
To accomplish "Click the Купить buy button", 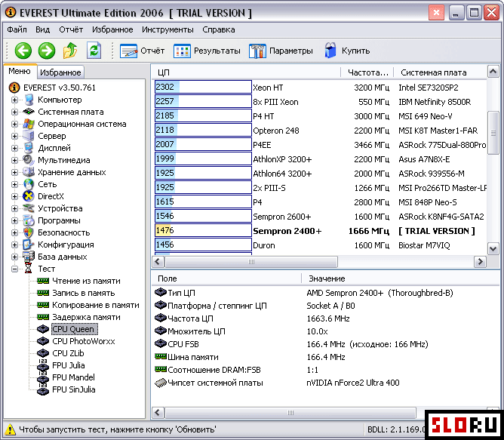I will [x=347, y=51].
